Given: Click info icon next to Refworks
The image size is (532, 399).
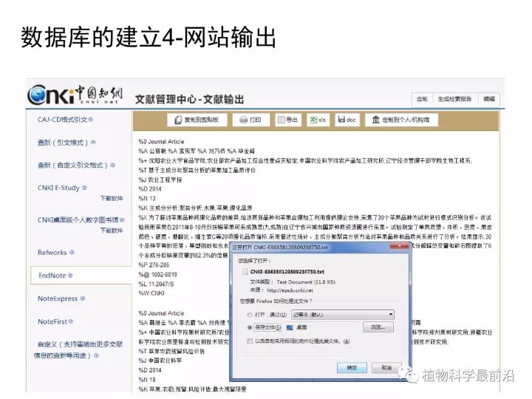Looking at the screenshot, I should pos(72,252).
